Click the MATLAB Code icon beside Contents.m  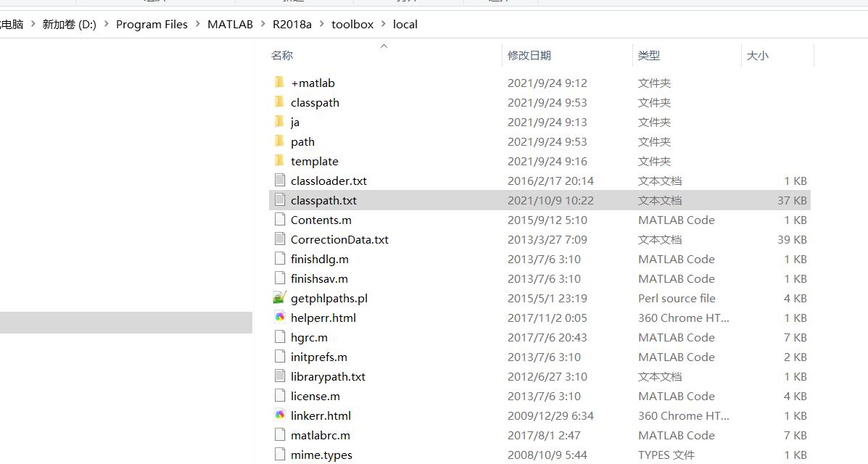tap(280, 220)
